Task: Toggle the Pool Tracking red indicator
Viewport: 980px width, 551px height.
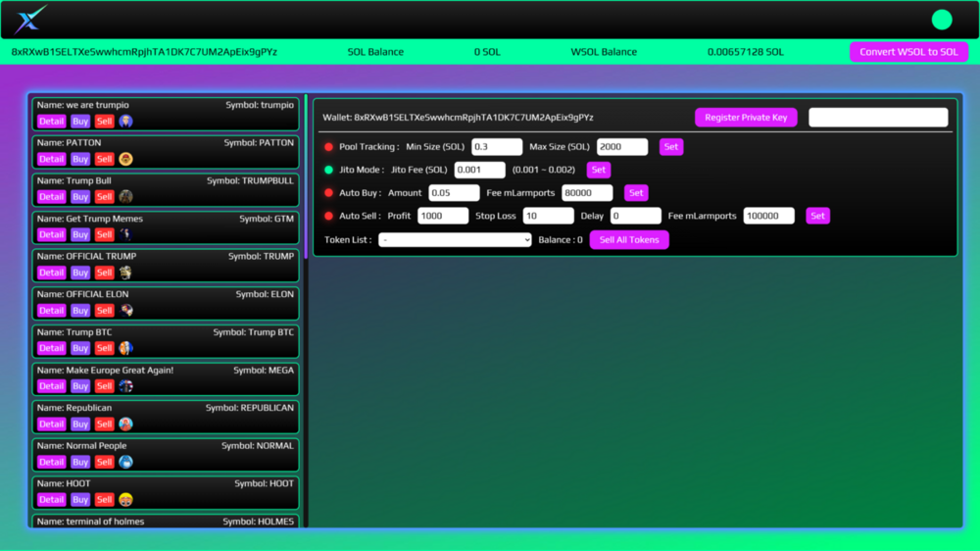Action: (329, 147)
